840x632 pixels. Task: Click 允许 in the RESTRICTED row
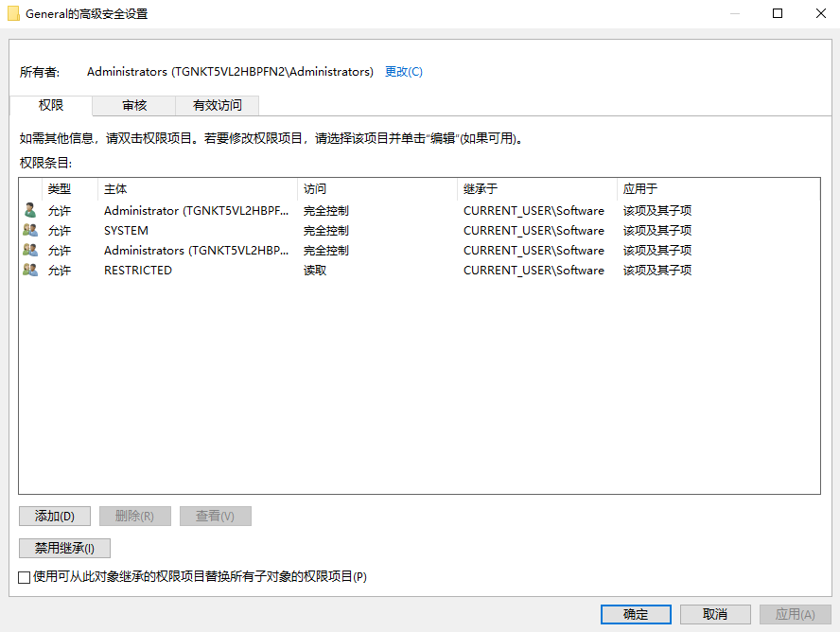[60, 271]
